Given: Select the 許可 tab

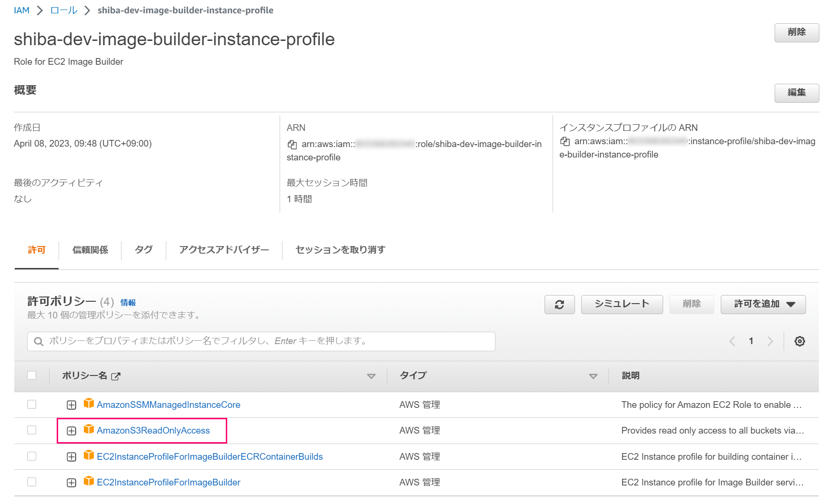Looking at the screenshot, I should (x=37, y=250).
